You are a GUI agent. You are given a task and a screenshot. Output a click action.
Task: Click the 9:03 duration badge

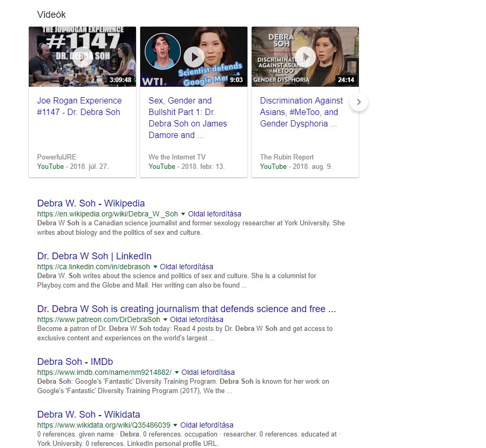[x=236, y=80]
